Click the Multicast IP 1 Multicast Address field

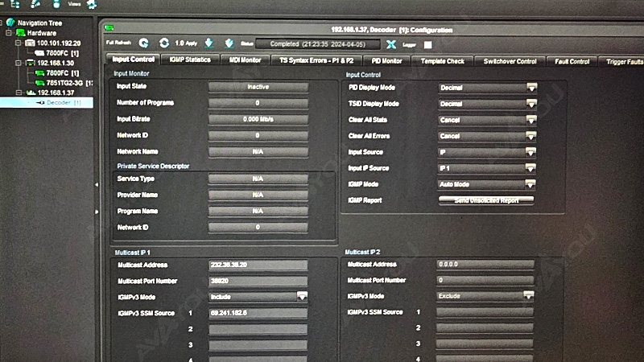[x=258, y=265]
